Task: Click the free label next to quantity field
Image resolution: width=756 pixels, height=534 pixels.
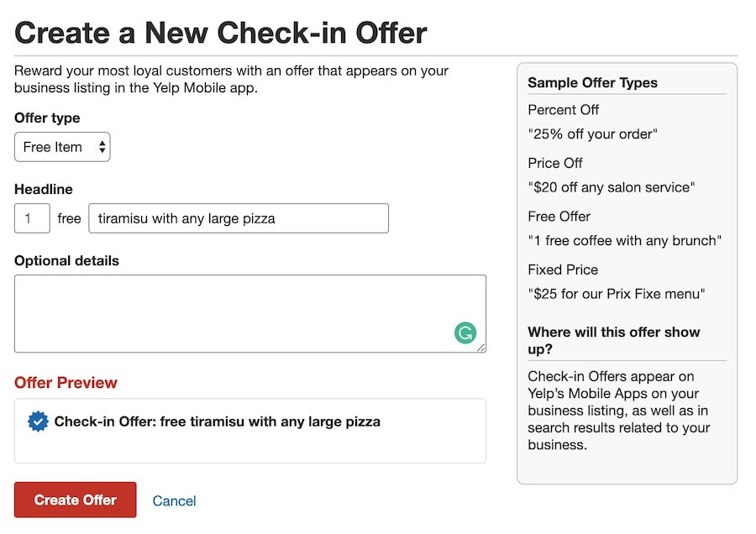Action: tap(69, 218)
